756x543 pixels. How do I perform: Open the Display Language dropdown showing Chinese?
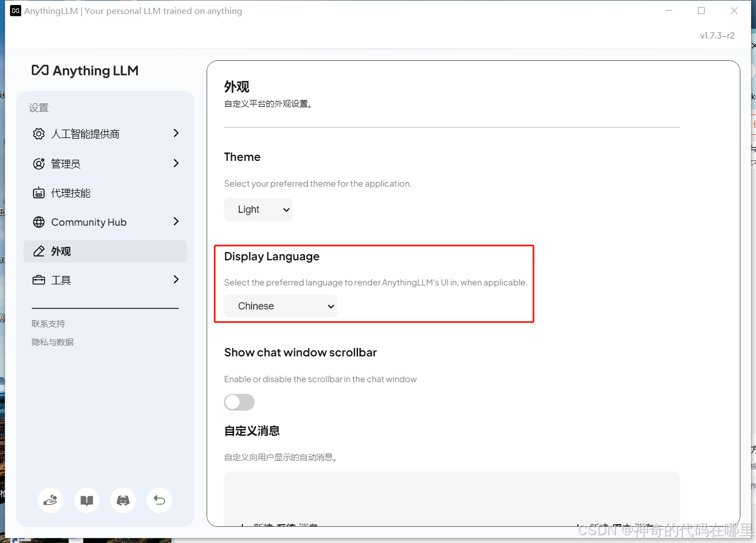click(280, 306)
